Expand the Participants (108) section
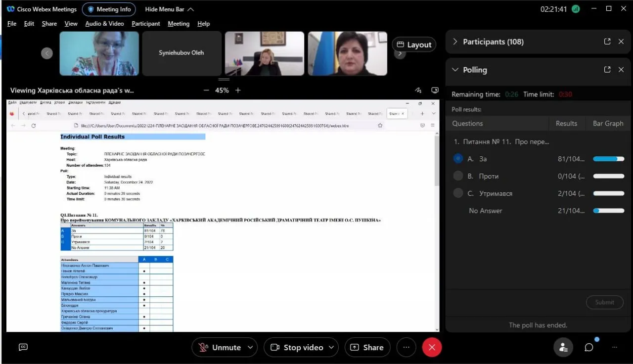 [x=455, y=42]
